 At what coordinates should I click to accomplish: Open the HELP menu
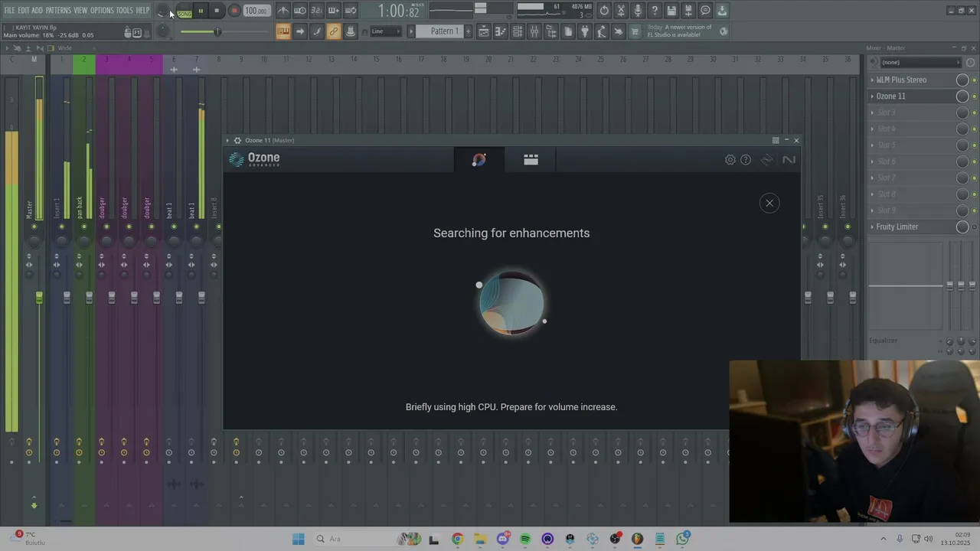point(142,11)
